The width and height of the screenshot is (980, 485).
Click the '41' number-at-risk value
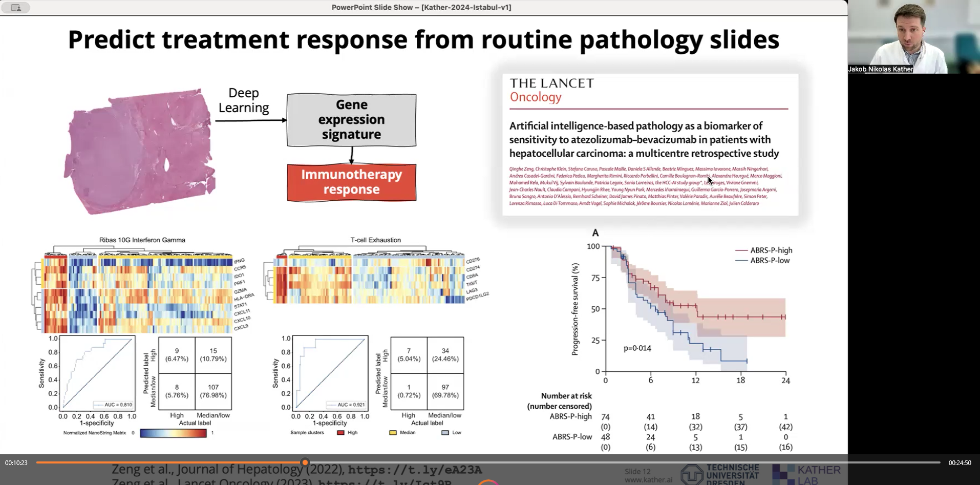click(x=651, y=417)
